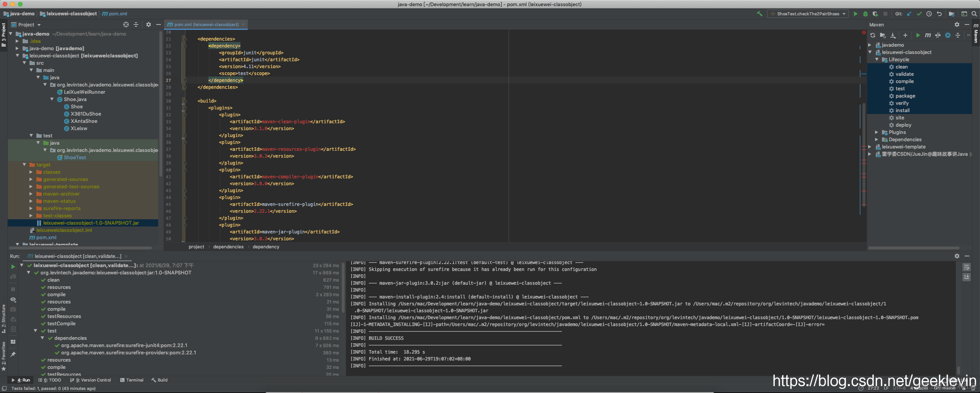
Task: Toggle the Favorites tool window stripe button
Action: (x=4, y=357)
